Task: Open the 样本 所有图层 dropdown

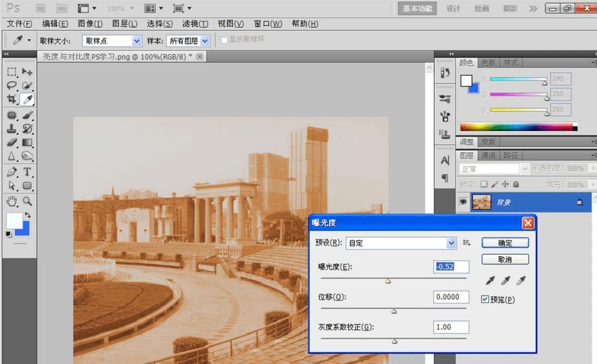Action: [205, 41]
